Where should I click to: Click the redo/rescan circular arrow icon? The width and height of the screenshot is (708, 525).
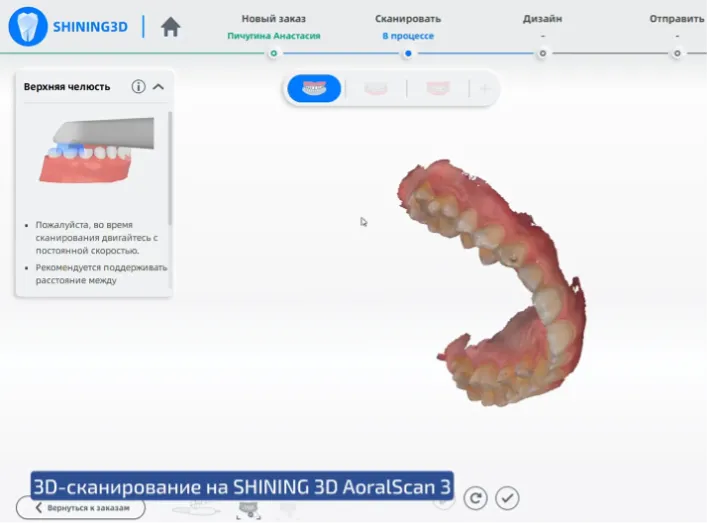click(476, 498)
